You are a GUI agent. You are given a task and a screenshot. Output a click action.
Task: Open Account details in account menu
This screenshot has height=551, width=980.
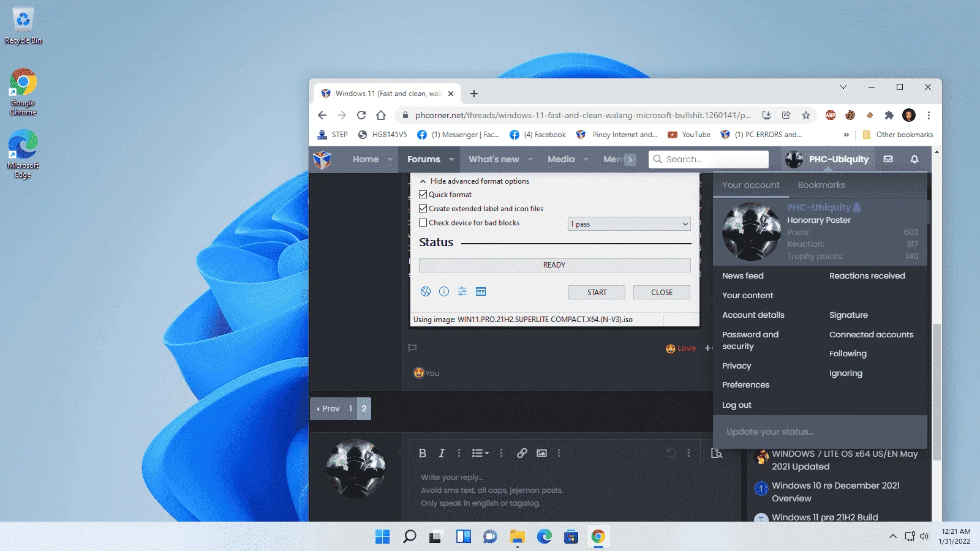(x=753, y=315)
